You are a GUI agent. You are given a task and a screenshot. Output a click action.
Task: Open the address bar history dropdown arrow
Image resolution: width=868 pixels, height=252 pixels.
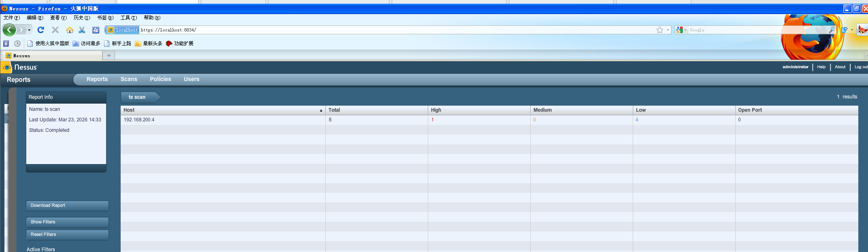668,30
